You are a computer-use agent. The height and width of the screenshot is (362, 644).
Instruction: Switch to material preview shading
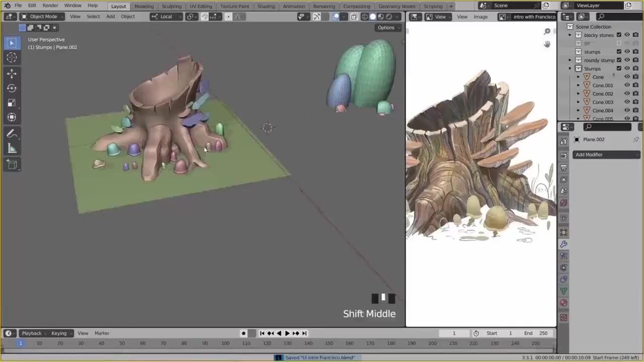click(x=381, y=17)
